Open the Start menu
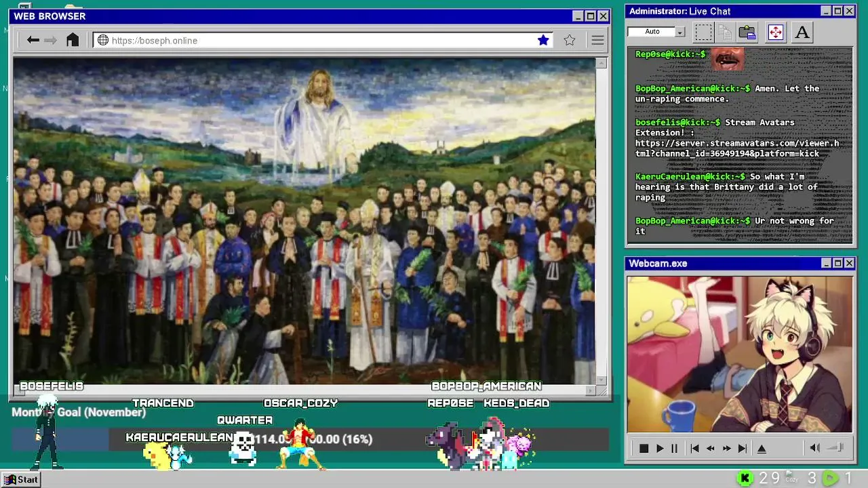The width and height of the screenshot is (868, 488). tap(21, 479)
